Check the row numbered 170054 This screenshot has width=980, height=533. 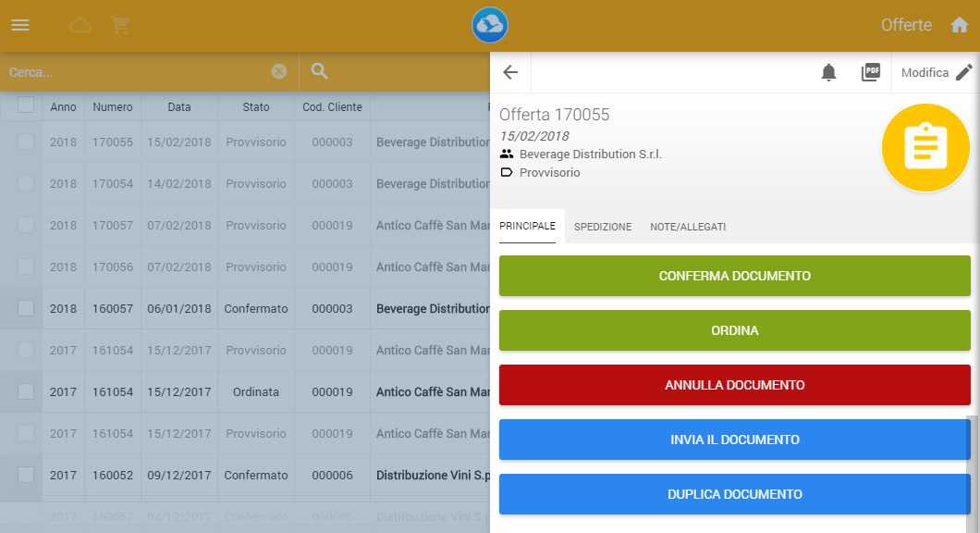tap(26, 183)
